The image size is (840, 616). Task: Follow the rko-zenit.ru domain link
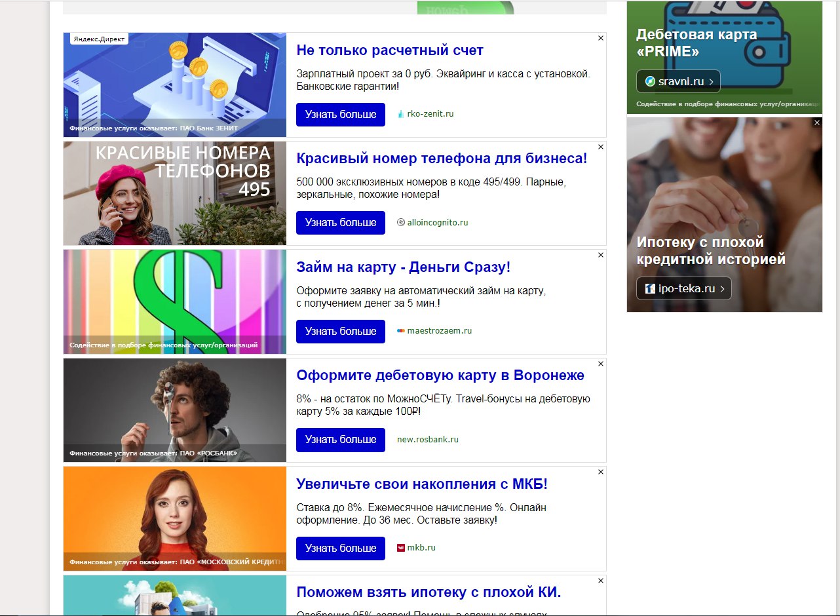[x=430, y=114]
